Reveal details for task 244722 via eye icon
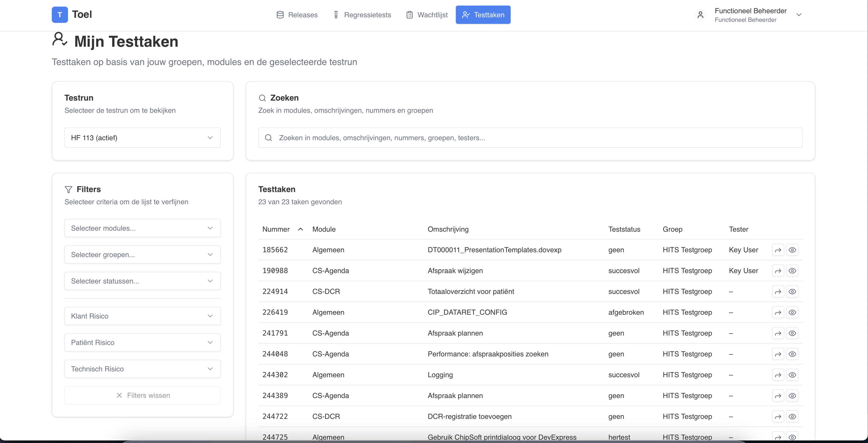This screenshot has height=443, width=868. (x=793, y=416)
